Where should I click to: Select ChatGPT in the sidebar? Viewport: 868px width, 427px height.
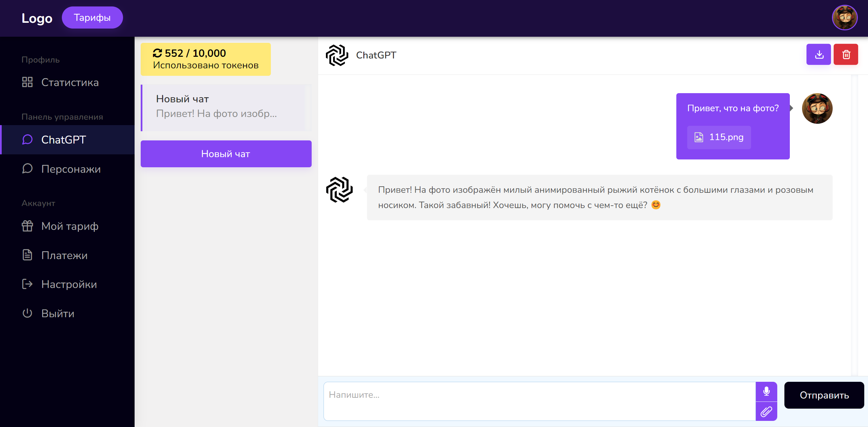coord(64,140)
